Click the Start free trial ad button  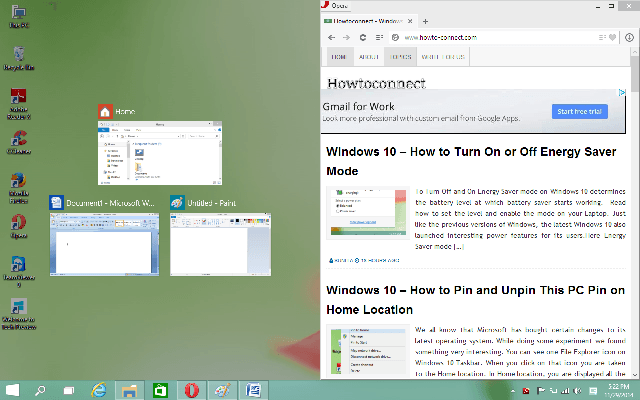(x=580, y=111)
